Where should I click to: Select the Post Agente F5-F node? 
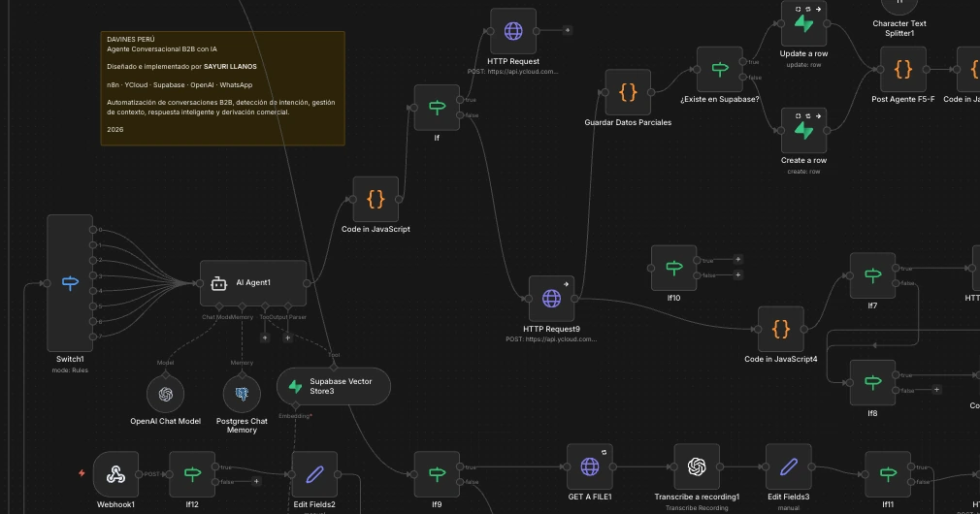[903, 69]
